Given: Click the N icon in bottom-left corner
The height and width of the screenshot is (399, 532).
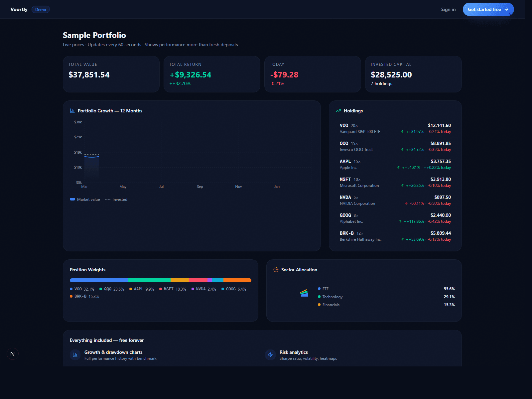Looking at the screenshot, I should (13, 354).
